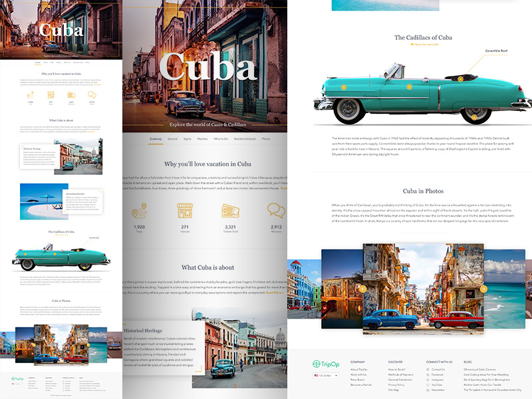This screenshot has height=399, width=532.
Task: Click the Havana street photo beside Historical Heritage
Action: pos(239,348)
